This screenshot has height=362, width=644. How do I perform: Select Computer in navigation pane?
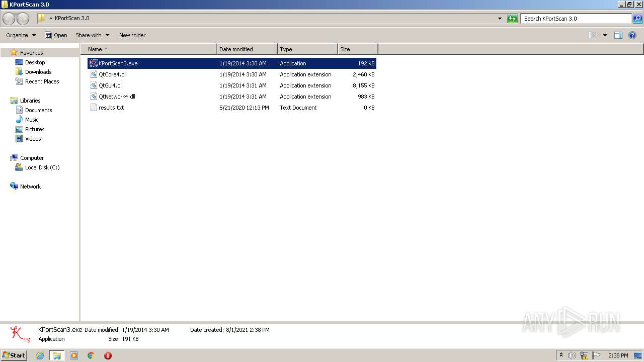tap(32, 158)
